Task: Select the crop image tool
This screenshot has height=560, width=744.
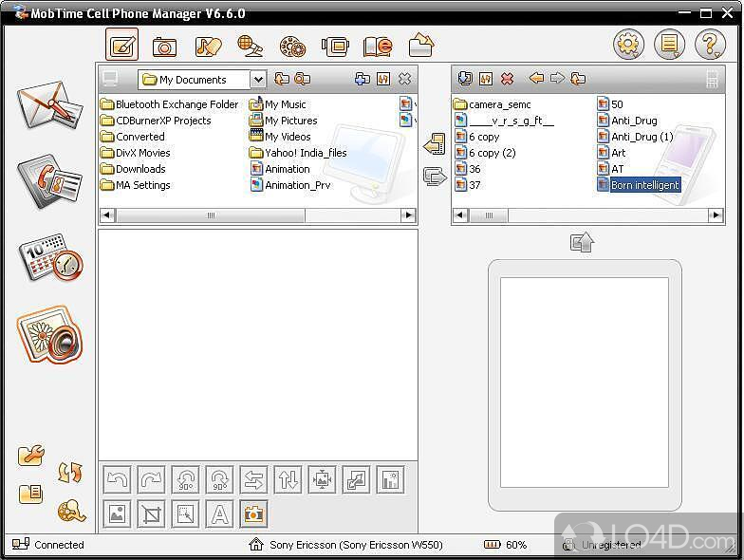Action: click(x=151, y=514)
